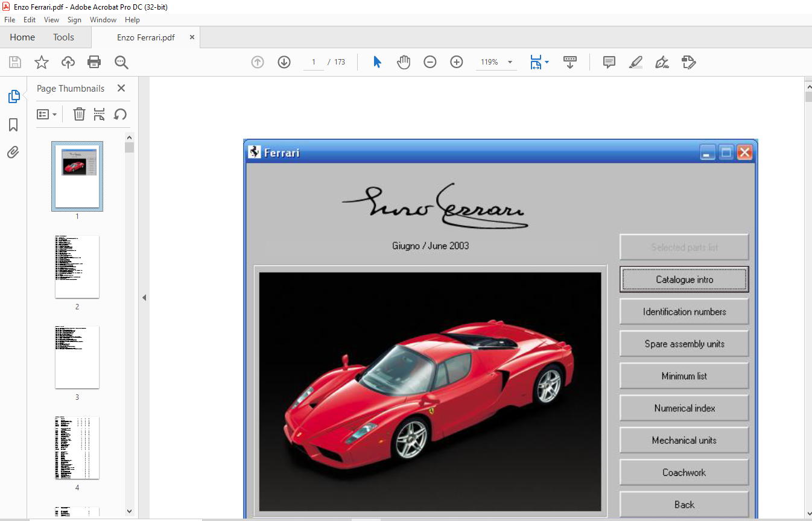The width and height of the screenshot is (812, 521).
Task: Print the document with the printer icon
Action: click(94, 62)
